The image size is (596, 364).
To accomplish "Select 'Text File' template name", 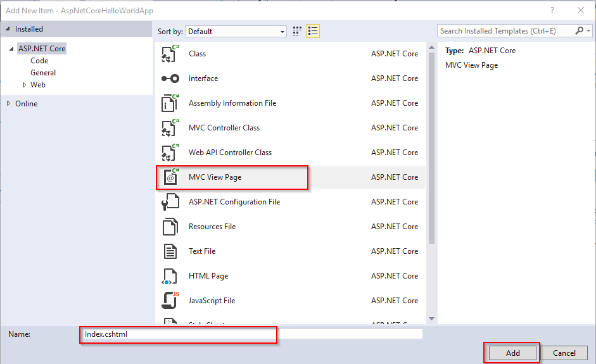I will [x=202, y=251].
